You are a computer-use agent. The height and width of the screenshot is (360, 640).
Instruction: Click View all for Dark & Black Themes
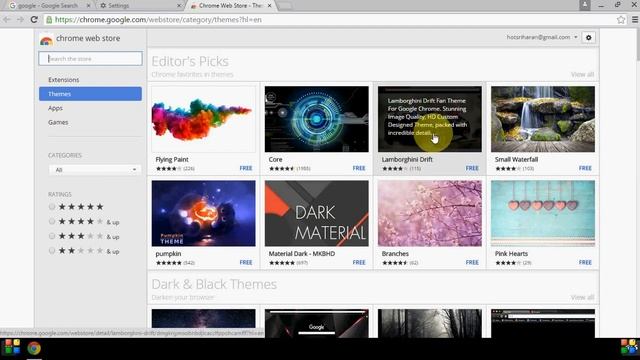582,297
